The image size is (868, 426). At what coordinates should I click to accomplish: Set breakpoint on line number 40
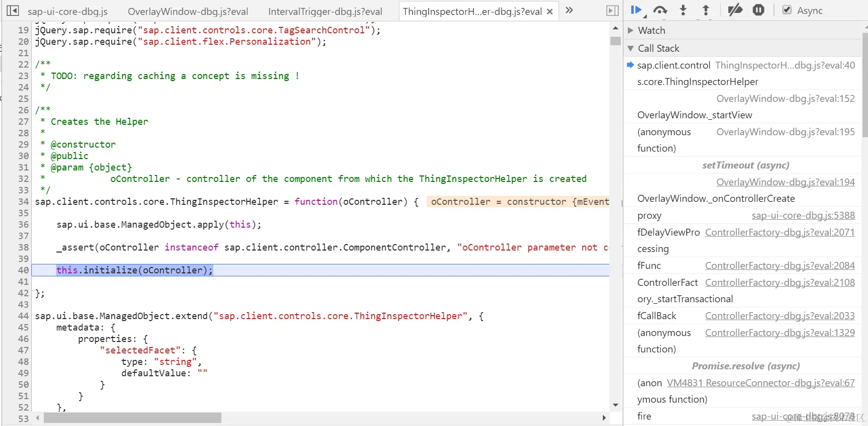click(23, 270)
